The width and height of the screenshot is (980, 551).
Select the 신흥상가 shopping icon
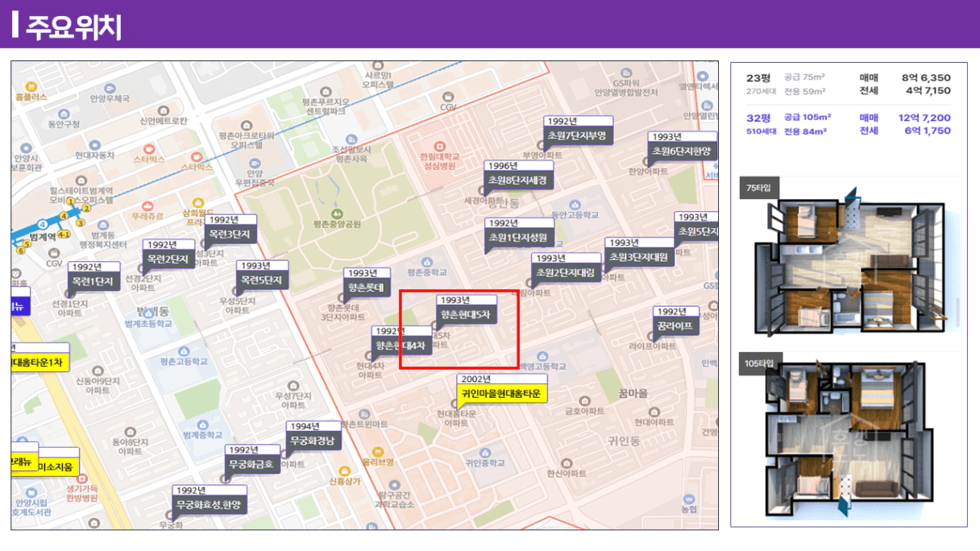[x=345, y=470]
